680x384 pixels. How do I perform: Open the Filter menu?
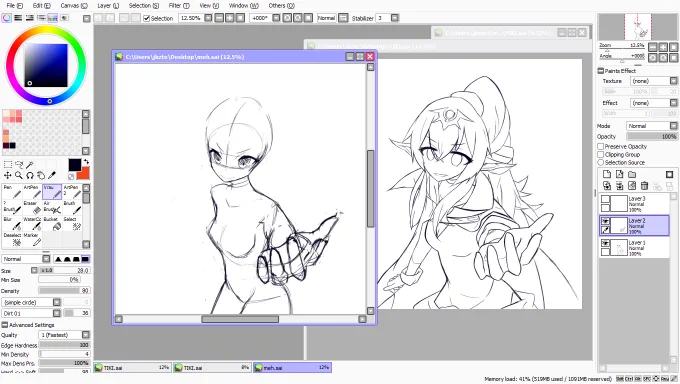click(179, 6)
